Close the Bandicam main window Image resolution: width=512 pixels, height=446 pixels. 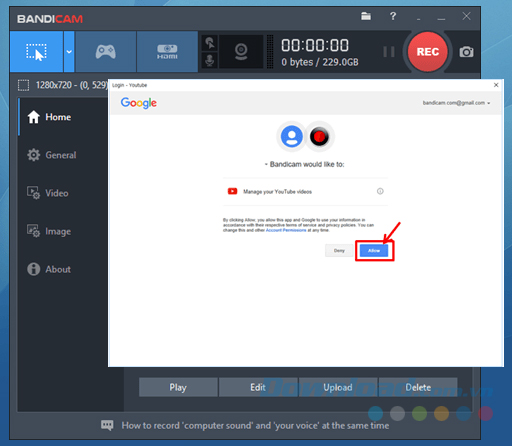[x=466, y=16]
